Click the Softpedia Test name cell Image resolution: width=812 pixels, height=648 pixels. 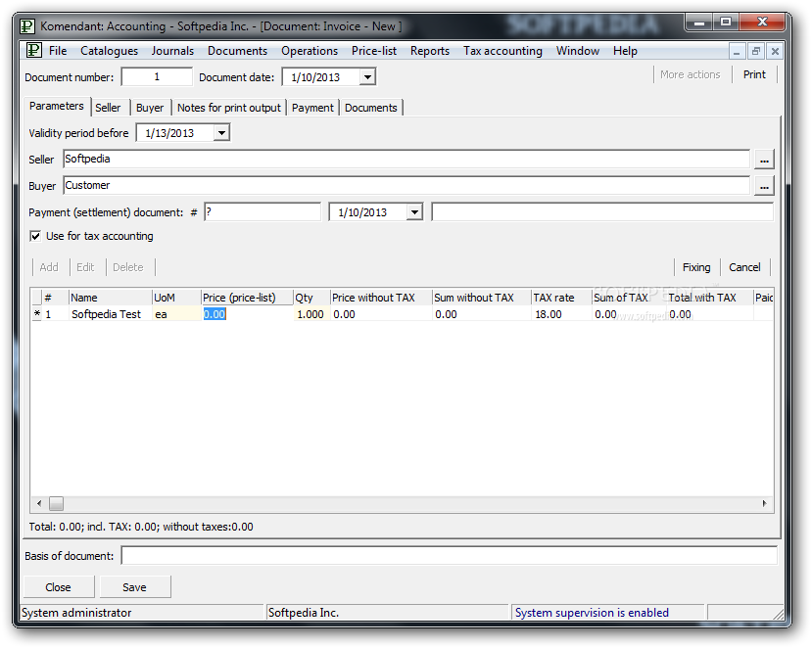[x=111, y=314]
